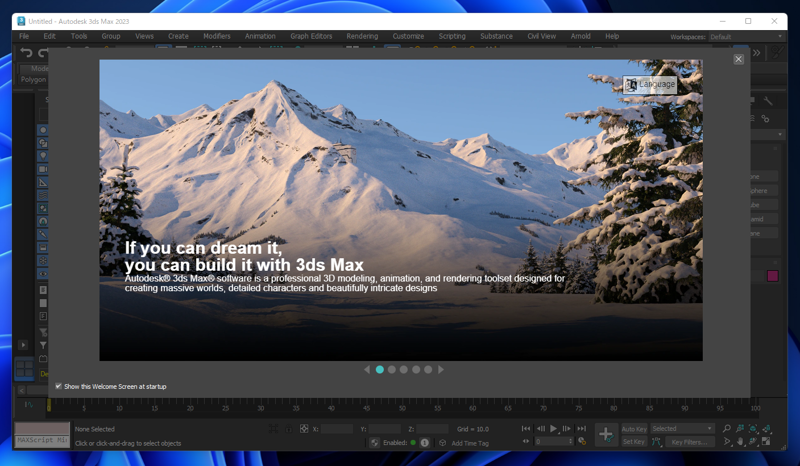This screenshot has height=466, width=800.
Task: Click Next Frame playback button
Action: 566,429
